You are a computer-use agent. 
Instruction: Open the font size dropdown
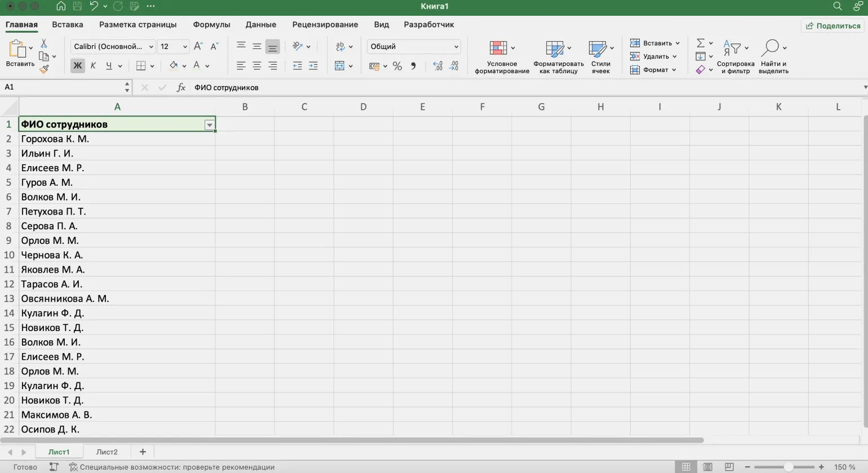point(185,47)
